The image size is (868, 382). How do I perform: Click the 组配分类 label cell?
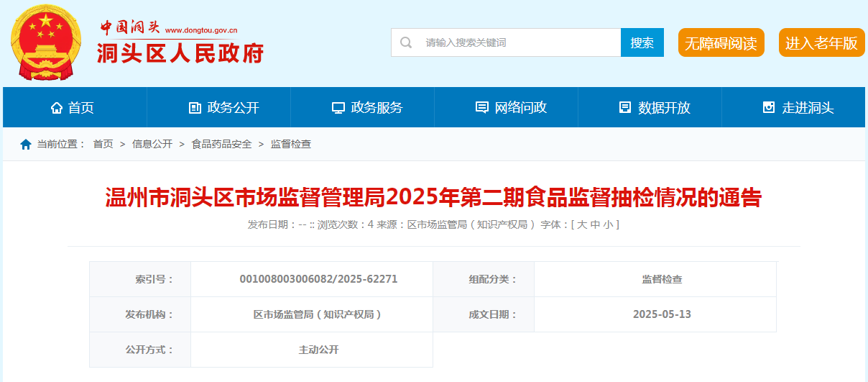[x=484, y=279]
